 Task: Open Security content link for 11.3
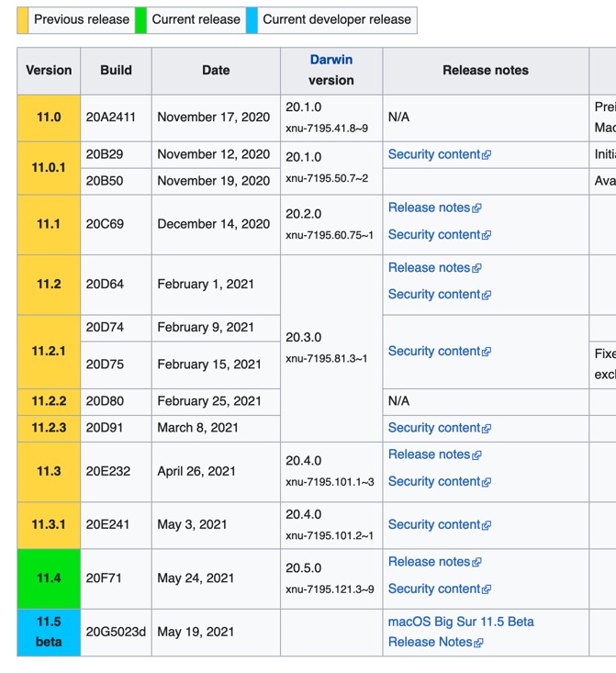click(439, 482)
